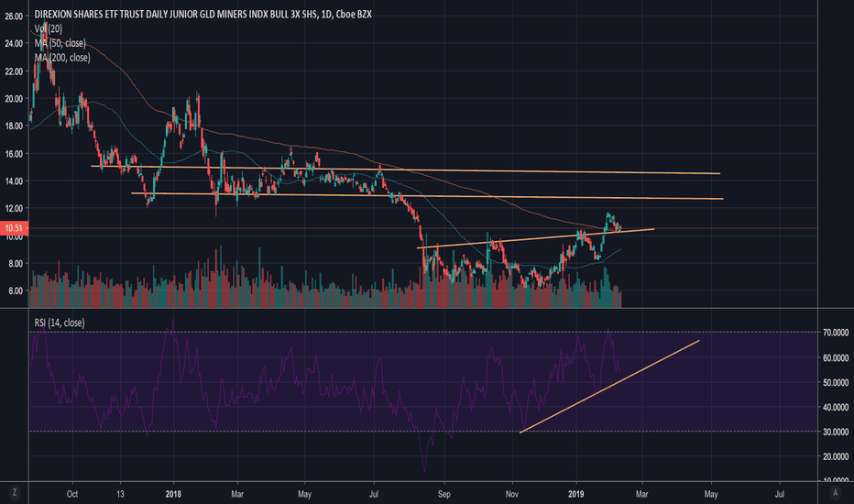Select the MA (200, close) legend label

point(62,57)
